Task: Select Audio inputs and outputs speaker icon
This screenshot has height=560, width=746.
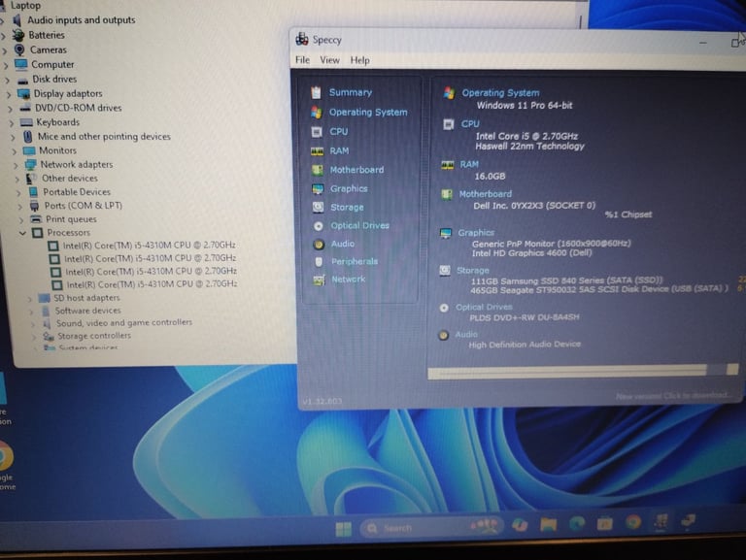Action: coord(17,20)
